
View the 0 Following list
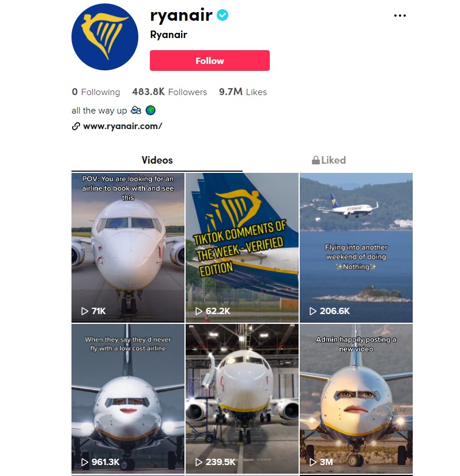coord(96,92)
